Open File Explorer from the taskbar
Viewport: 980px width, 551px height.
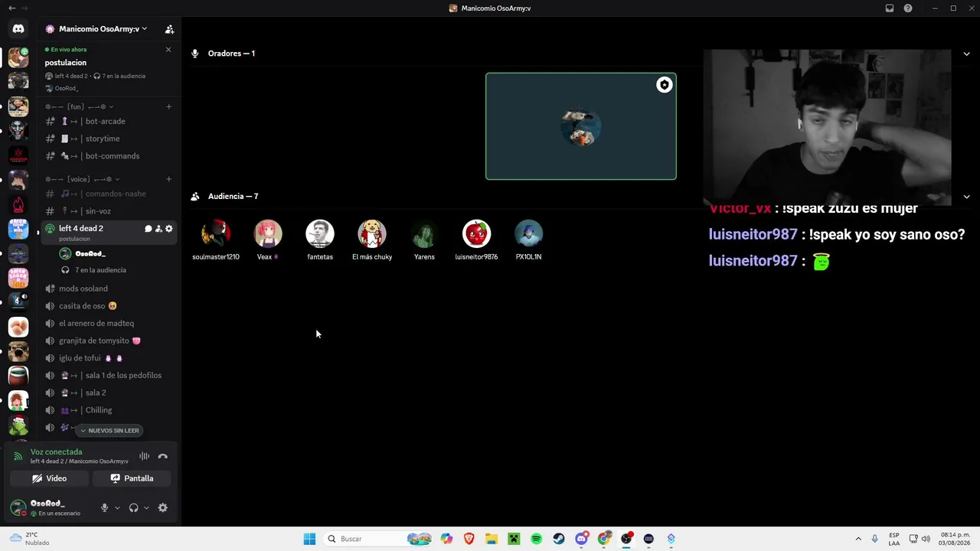(x=491, y=539)
